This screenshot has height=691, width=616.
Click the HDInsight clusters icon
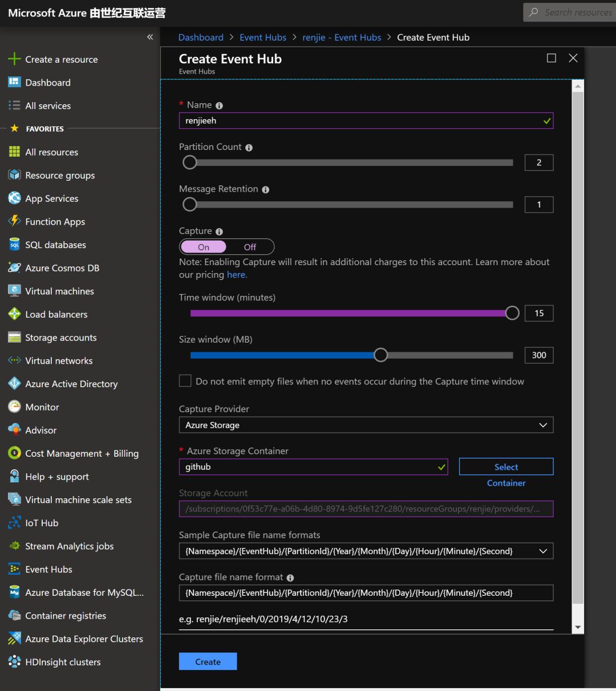(14, 662)
